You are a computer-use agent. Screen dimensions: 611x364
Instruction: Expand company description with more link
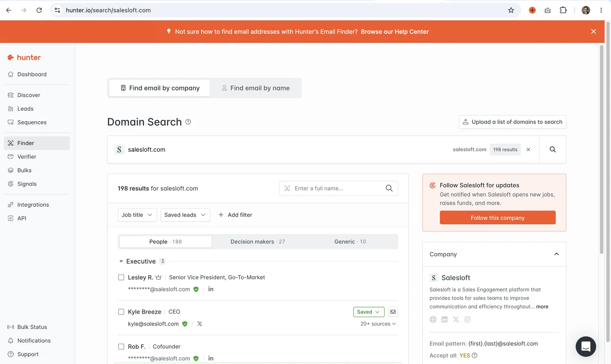point(542,307)
